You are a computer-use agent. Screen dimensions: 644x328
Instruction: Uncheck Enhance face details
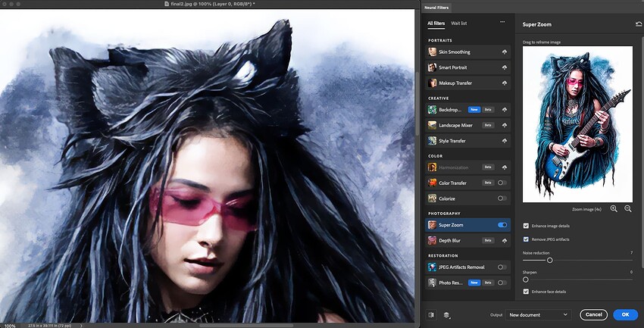tap(526, 292)
